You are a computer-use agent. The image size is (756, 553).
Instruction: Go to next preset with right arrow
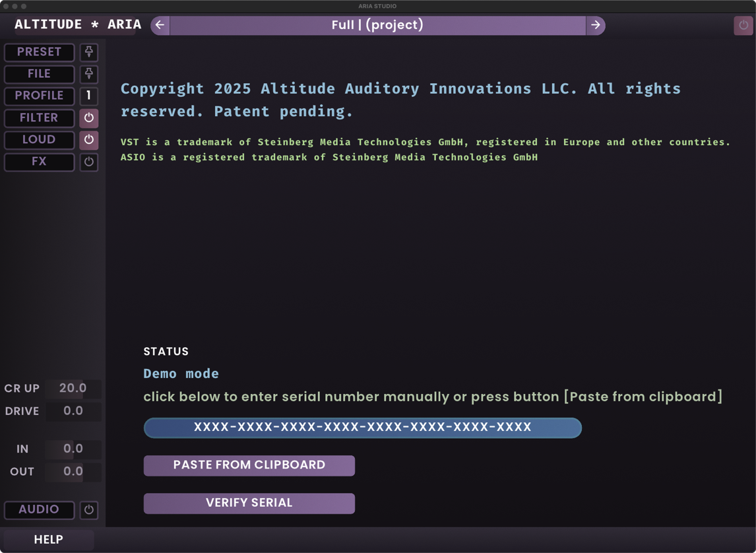pyautogui.click(x=596, y=25)
